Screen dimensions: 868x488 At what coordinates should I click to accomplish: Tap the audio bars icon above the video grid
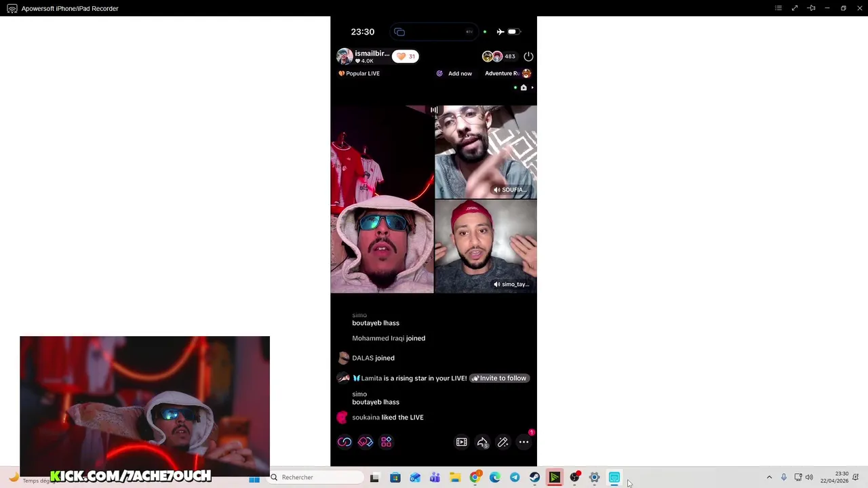[434, 110]
